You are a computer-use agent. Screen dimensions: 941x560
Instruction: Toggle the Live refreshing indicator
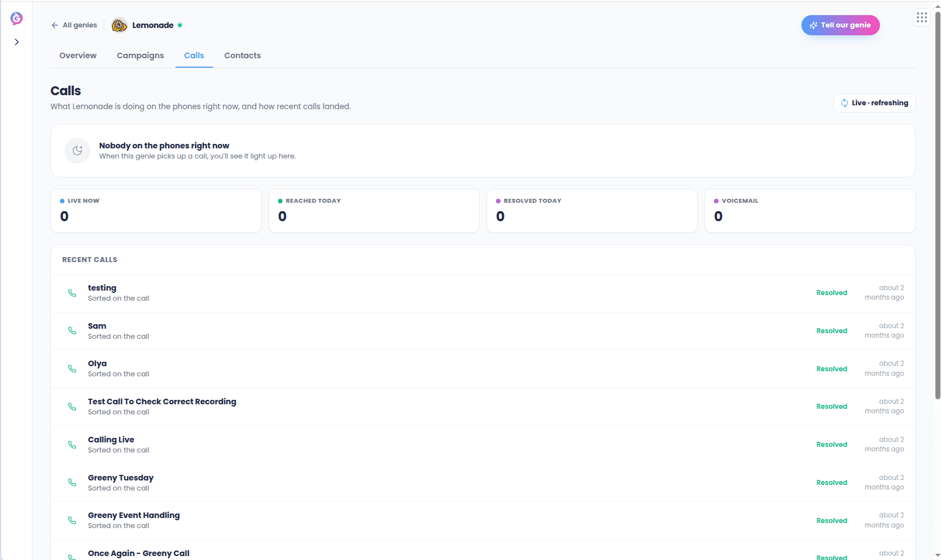tap(874, 103)
